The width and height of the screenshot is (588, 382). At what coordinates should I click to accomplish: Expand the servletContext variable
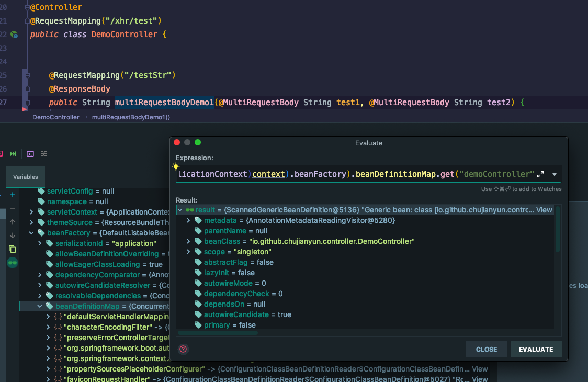click(x=31, y=212)
